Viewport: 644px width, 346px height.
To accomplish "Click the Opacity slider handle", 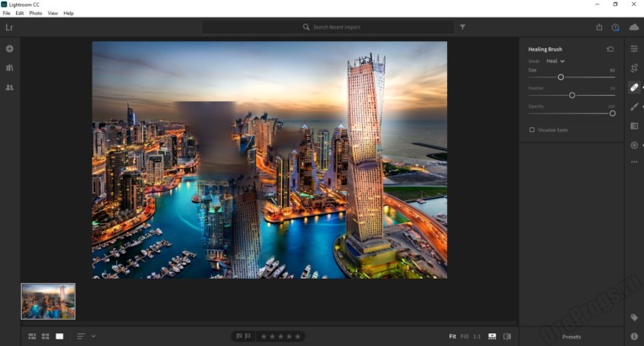I will 612,114.
